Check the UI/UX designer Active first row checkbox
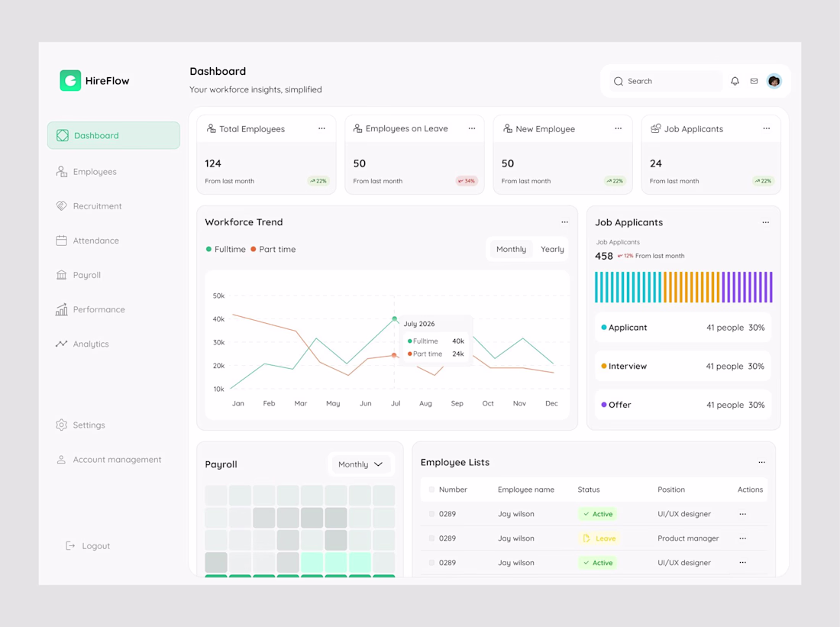Image resolution: width=840 pixels, height=627 pixels. [431, 514]
